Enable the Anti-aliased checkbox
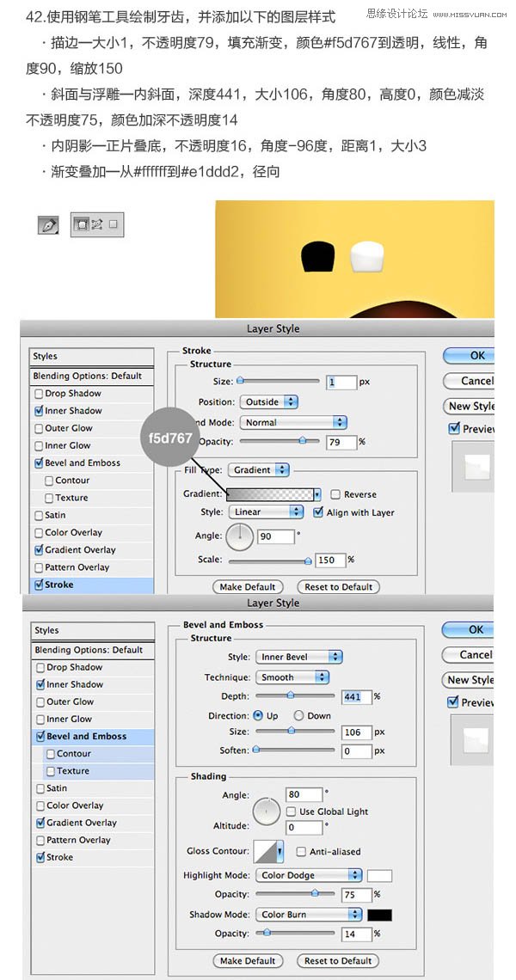This screenshot has width=516, height=980. point(301,851)
